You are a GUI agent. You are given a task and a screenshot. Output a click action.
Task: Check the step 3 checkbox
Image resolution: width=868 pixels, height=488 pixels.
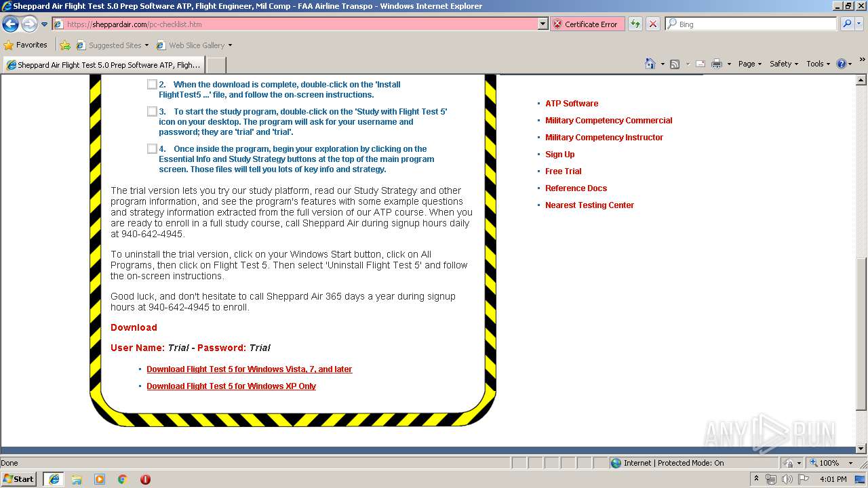(x=152, y=111)
